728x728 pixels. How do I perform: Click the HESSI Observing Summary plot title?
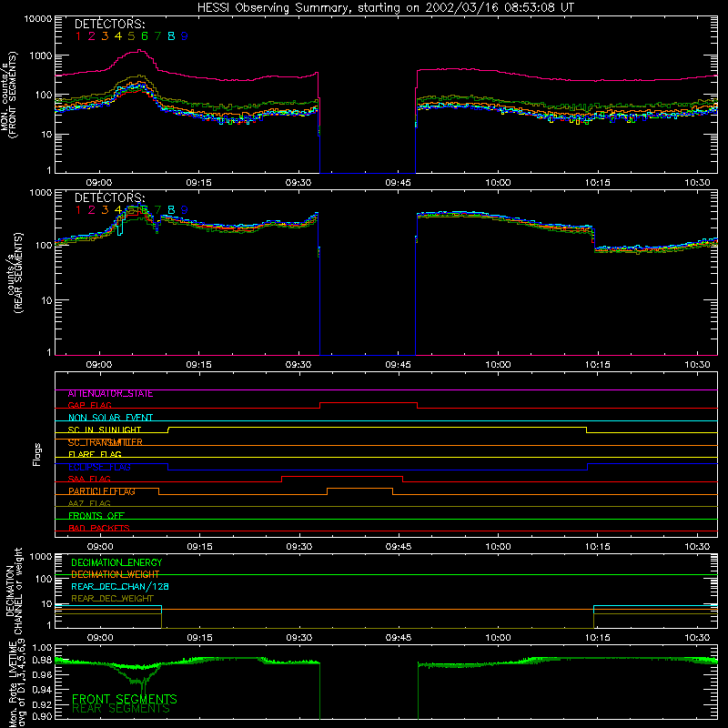[385, 8]
